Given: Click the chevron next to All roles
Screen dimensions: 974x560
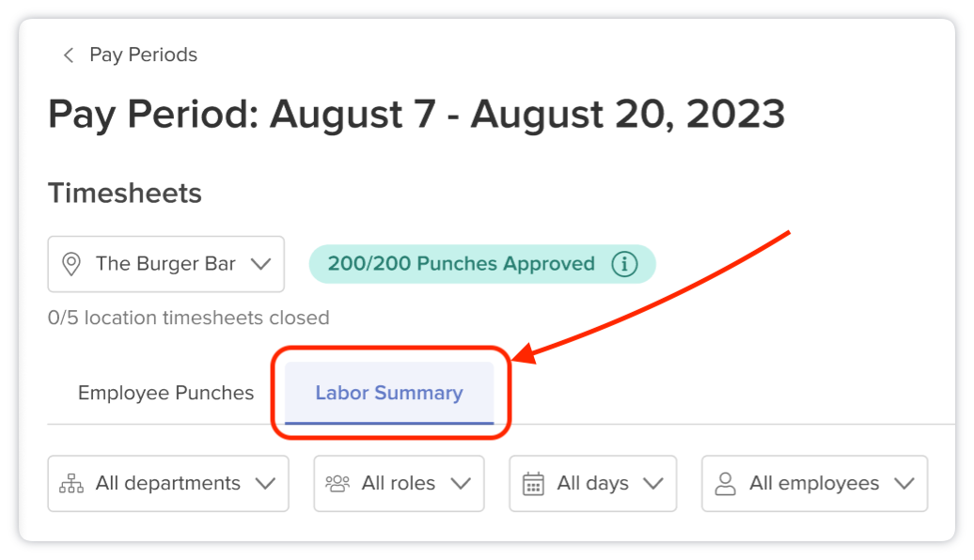Looking at the screenshot, I should (x=461, y=484).
